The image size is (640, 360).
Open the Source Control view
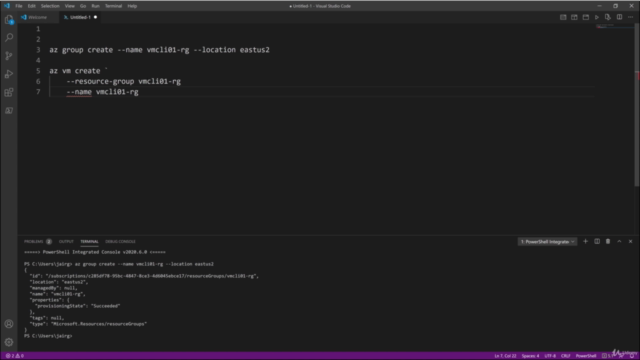point(9,56)
